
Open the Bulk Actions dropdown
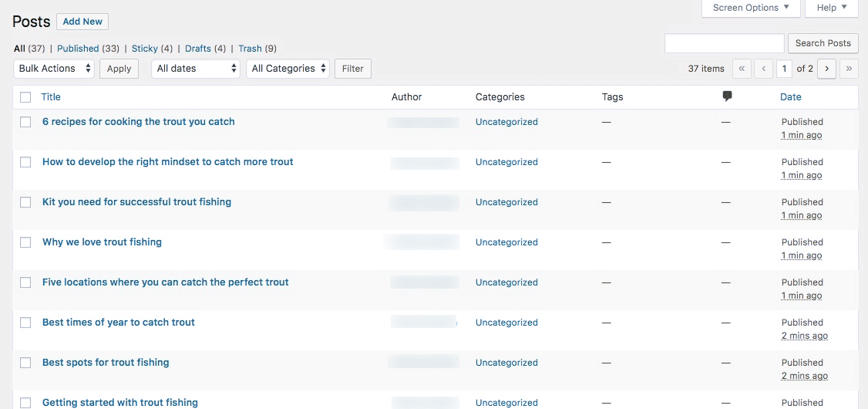coord(54,69)
